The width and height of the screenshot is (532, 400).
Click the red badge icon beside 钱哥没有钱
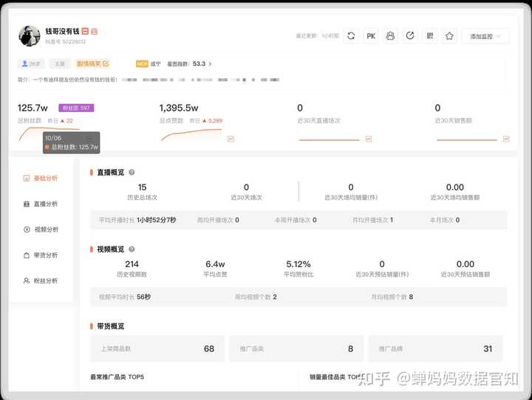pyautogui.click(x=85, y=32)
